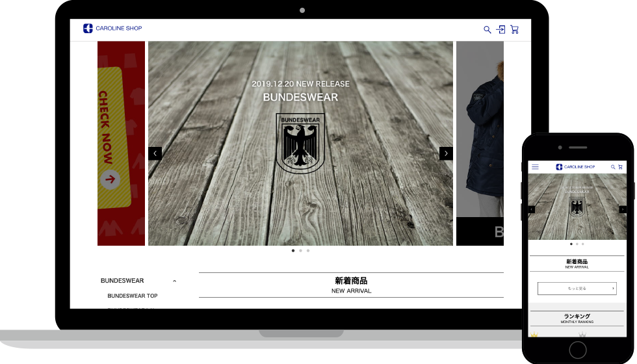Image resolution: width=637 pixels, height=364 pixels.
Task: Go to next slide on phone carousel
Action: coord(623,209)
